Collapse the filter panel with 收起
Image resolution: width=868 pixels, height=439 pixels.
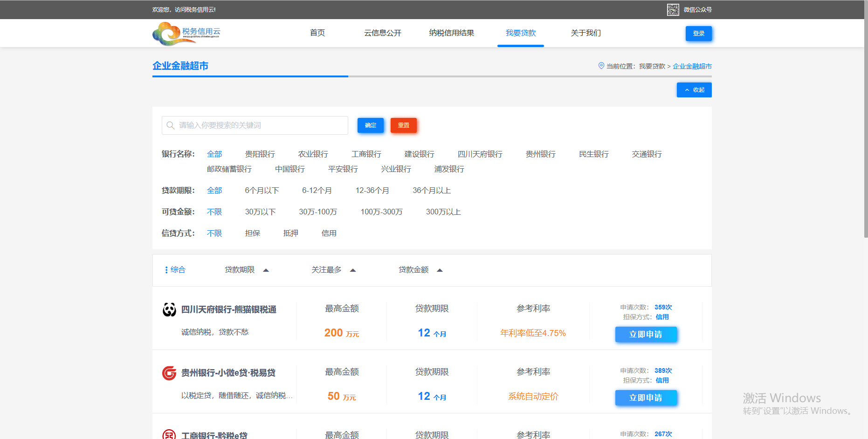click(x=694, y=89)
